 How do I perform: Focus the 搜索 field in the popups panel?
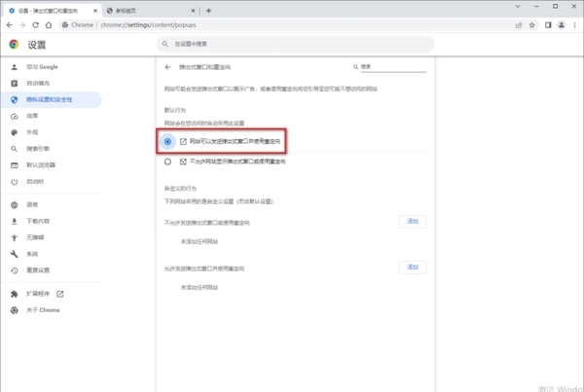click(393, 67)
